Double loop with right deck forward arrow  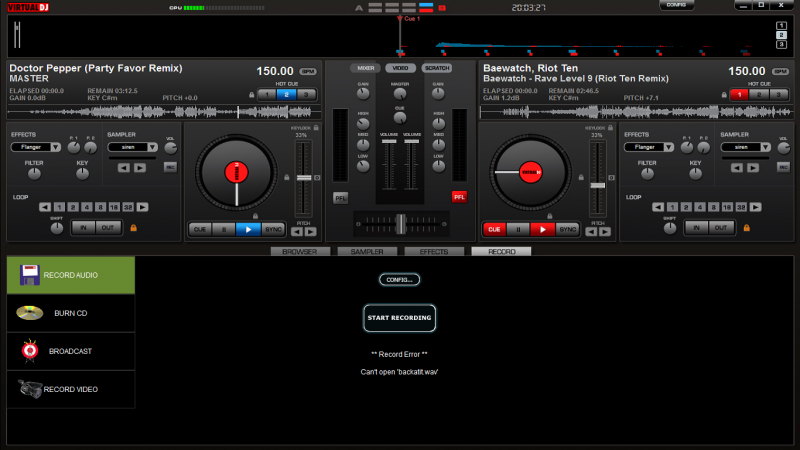(x=756, y=207)
